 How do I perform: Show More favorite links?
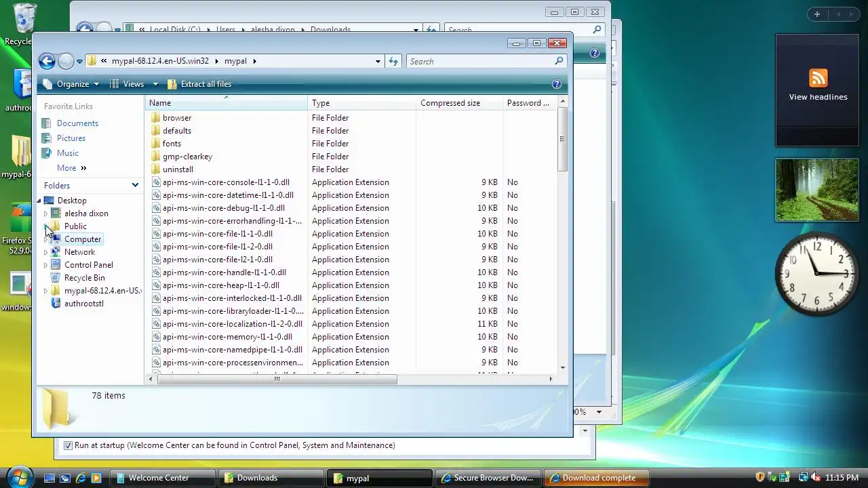point(72,168)
